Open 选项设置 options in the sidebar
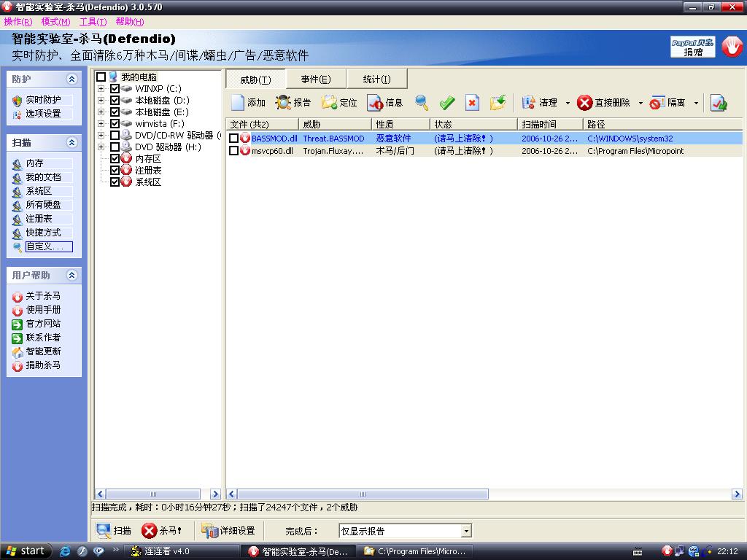Screen dimensions: 747x560 43,114
